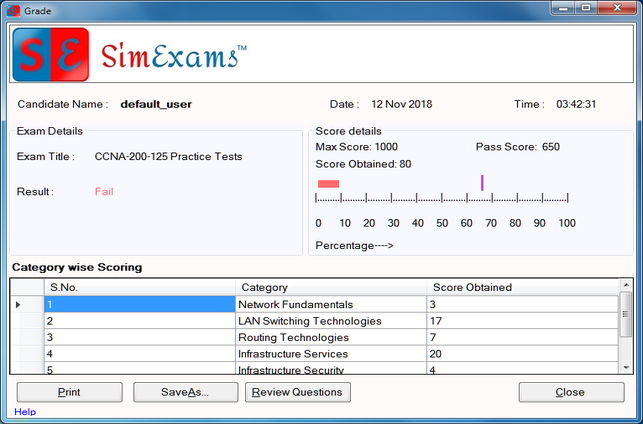Click score 7 for Routing Technologies
The image size is (643, 424).
(x=522, y=337)
